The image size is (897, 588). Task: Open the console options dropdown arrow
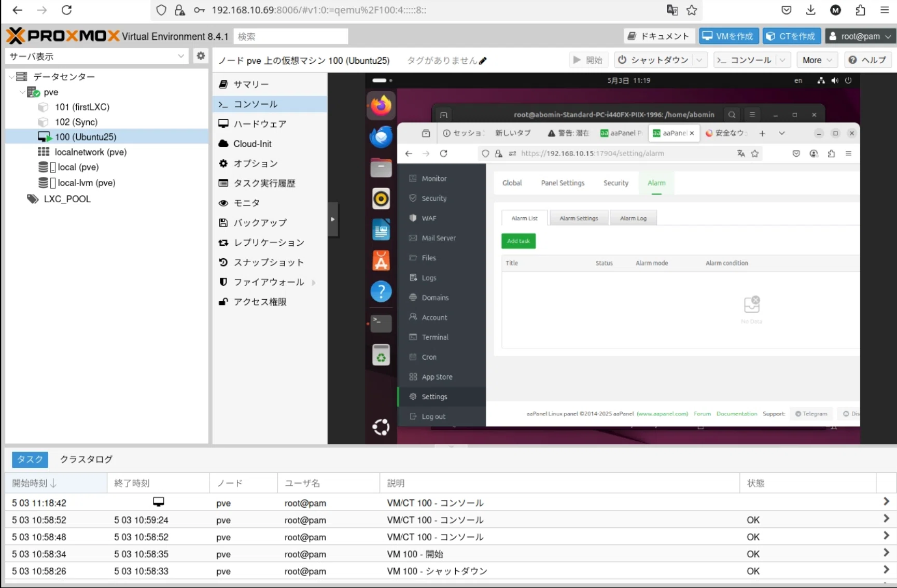tap(782, 60)
